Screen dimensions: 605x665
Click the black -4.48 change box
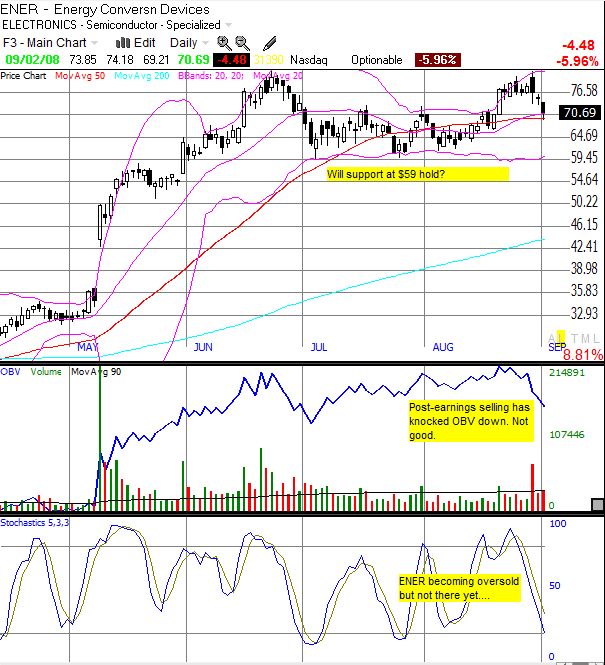[231, 60]
